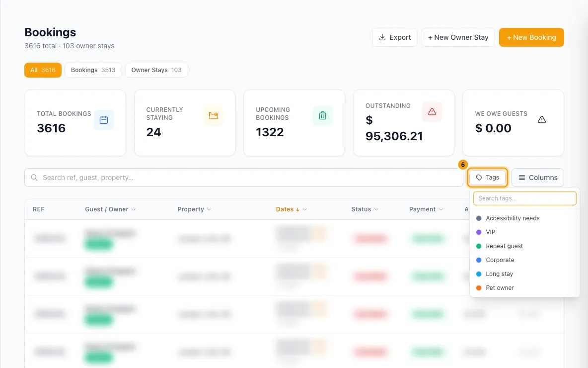
Task: Switch to the Bookings 3513 tab
Action: [93, 70]
